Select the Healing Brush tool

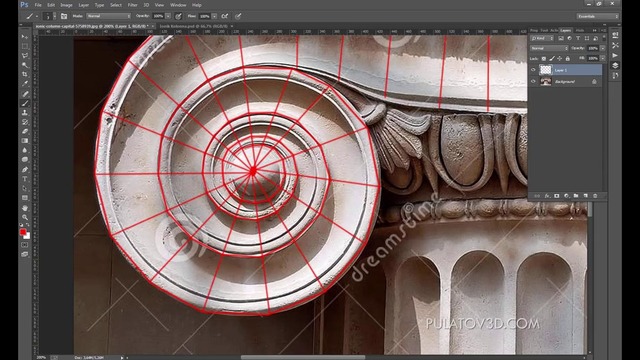pos(24,94)
